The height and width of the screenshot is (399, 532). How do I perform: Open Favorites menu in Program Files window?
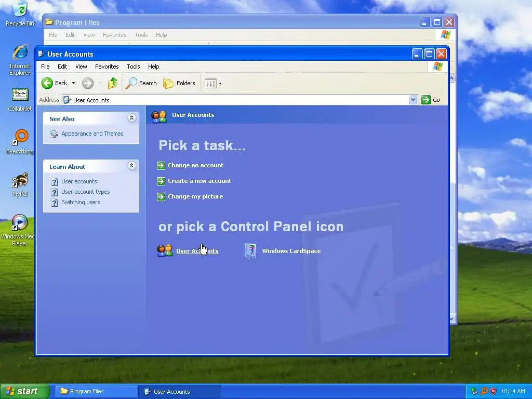[x=115, y=35]
